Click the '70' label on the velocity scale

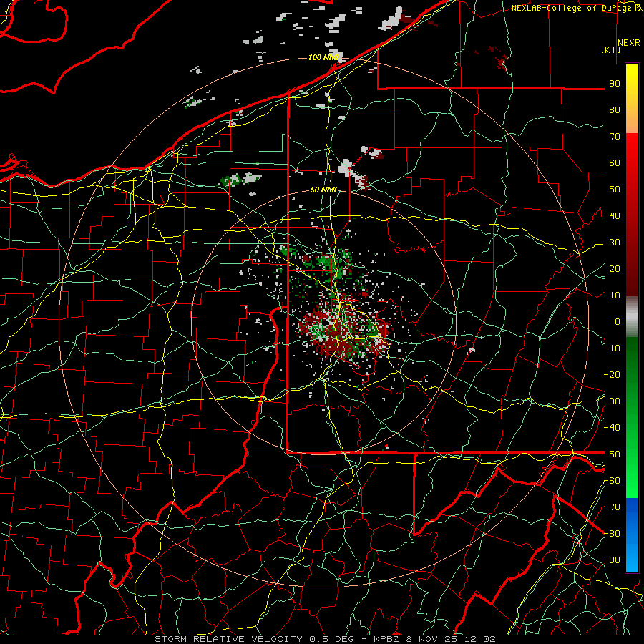tap(615, 137)
